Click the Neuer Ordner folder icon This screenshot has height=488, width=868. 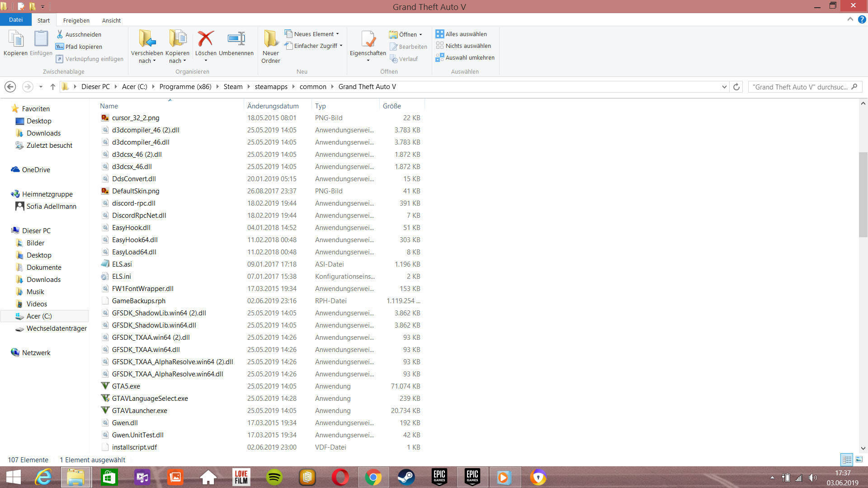(271, 39)
